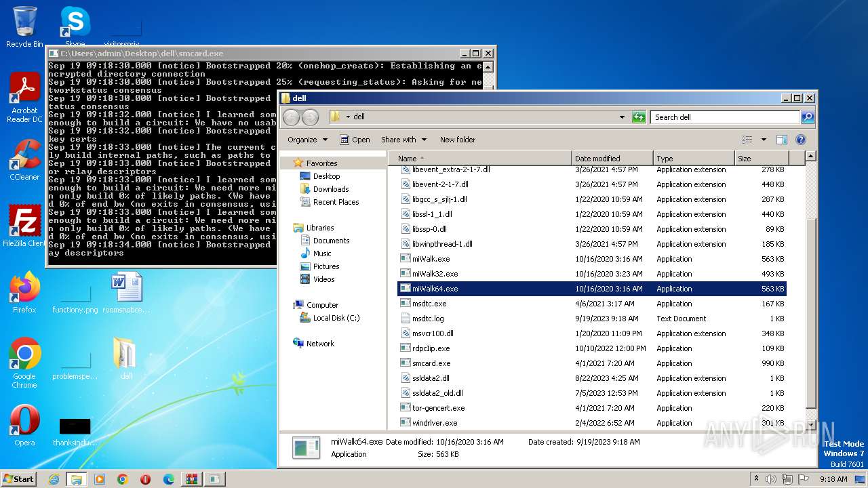Select Desktop in the navigation pane
The height and width of the screenshot is (488, 868).
point(326,176)
